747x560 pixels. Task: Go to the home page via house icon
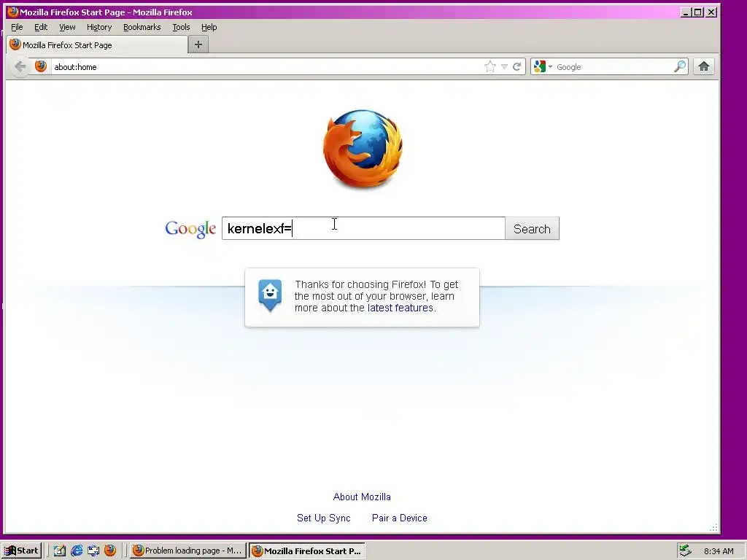tap(704, 66)
